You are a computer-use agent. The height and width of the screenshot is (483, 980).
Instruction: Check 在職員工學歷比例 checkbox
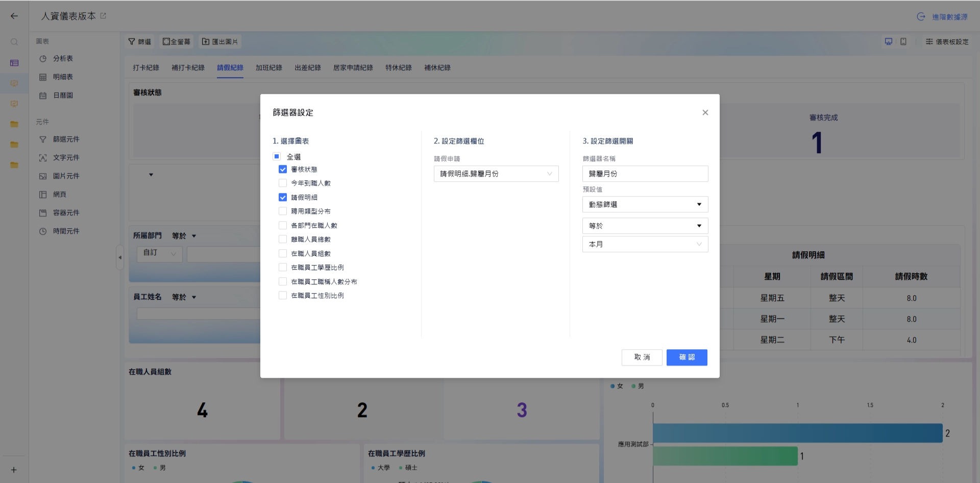pos(283,268)
